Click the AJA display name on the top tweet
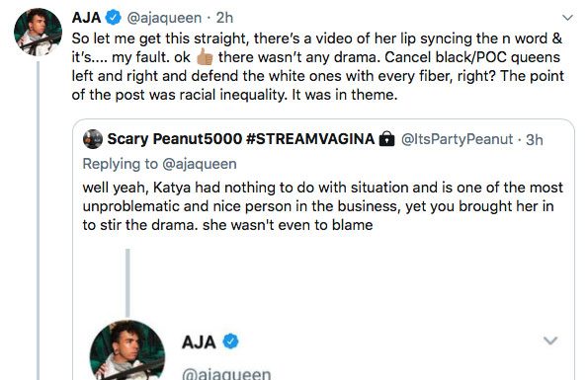 coord(86,18)
